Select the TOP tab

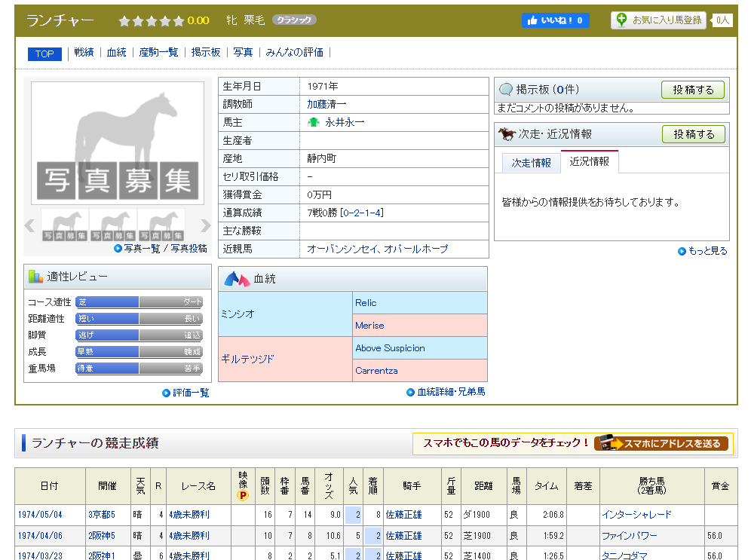click(44, 54)
